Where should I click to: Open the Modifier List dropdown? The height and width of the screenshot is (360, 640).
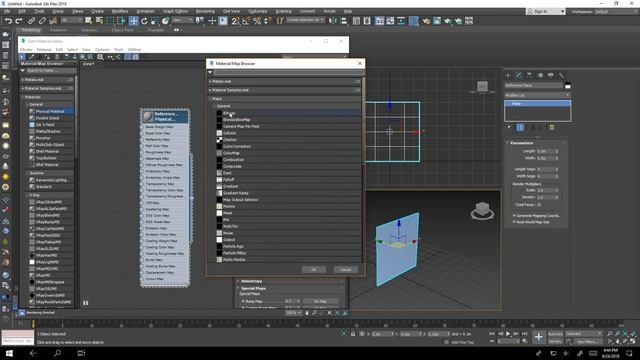click(538, 95)
